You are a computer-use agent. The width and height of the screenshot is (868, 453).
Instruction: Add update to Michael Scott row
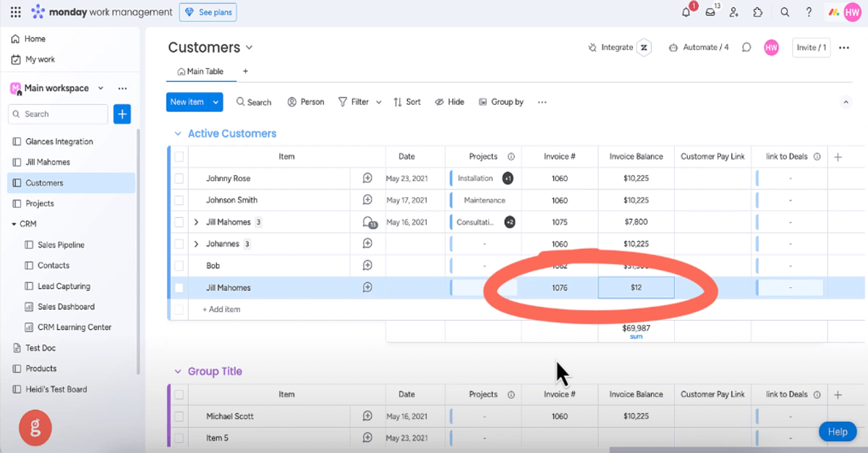point(367,416)
